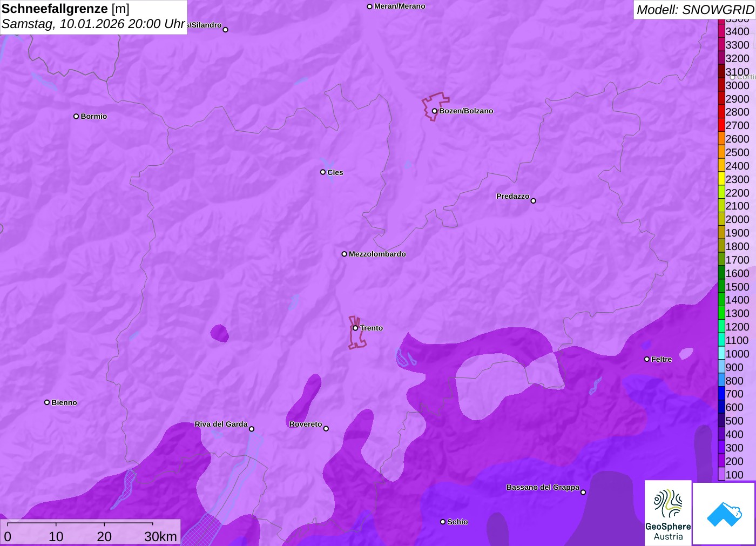The image size is (756, 546).
Task: Click the Silandro marker dot
Action: point(226,30)
